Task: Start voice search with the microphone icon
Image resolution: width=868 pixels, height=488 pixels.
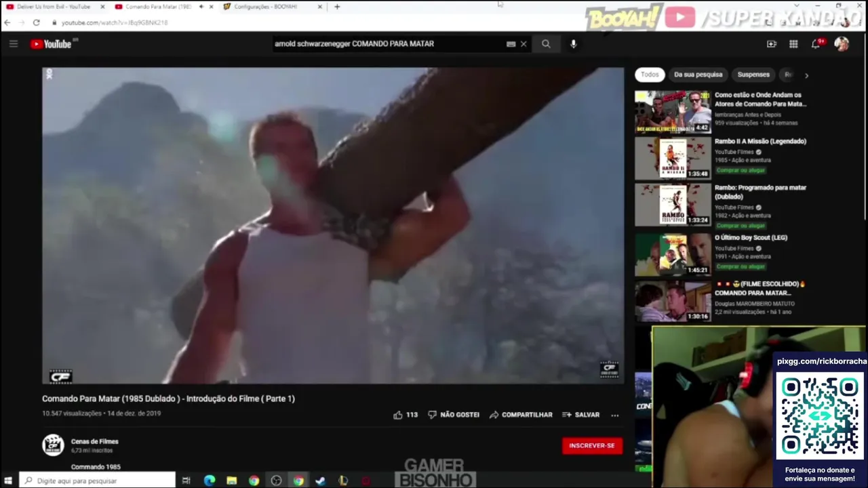Action: 573,44
